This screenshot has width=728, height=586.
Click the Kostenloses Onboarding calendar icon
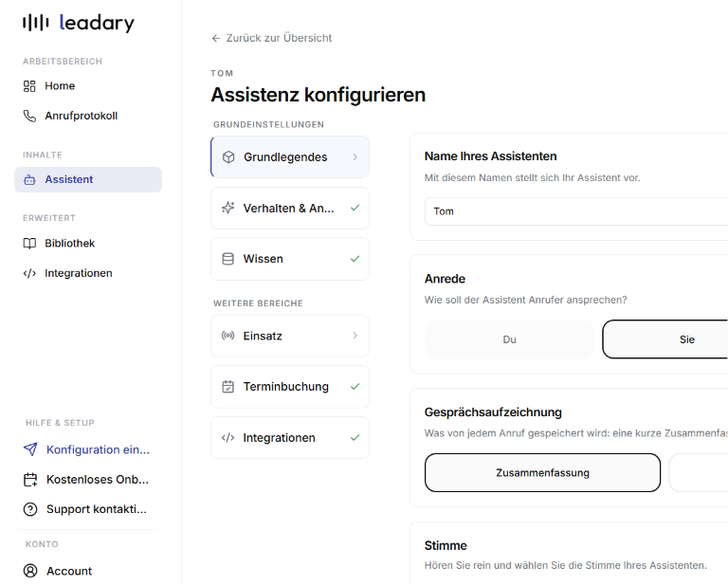[x=30, y=479]
